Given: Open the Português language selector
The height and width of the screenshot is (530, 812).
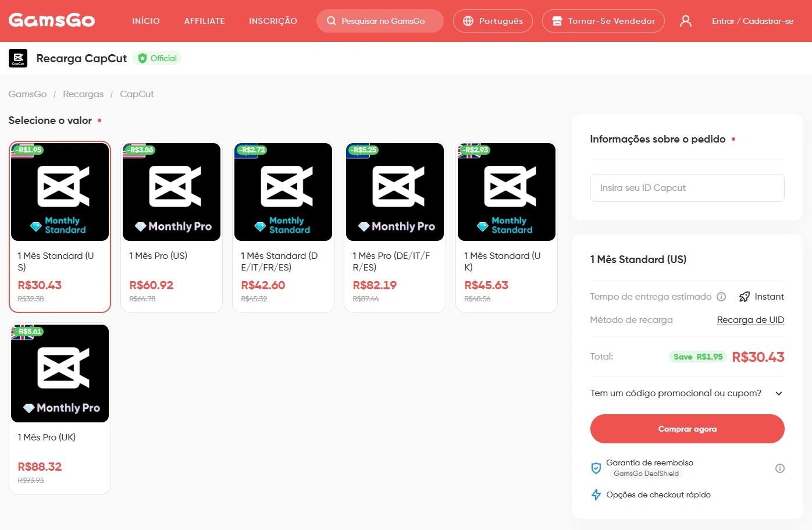Looking at the screenshot, I should point(493,21).
